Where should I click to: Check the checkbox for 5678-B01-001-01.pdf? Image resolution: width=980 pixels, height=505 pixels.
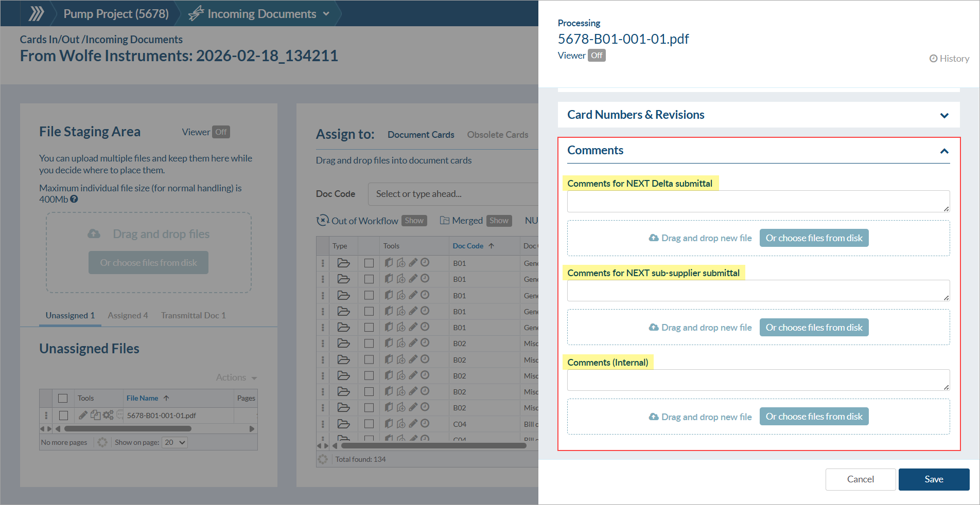(64, 415)
